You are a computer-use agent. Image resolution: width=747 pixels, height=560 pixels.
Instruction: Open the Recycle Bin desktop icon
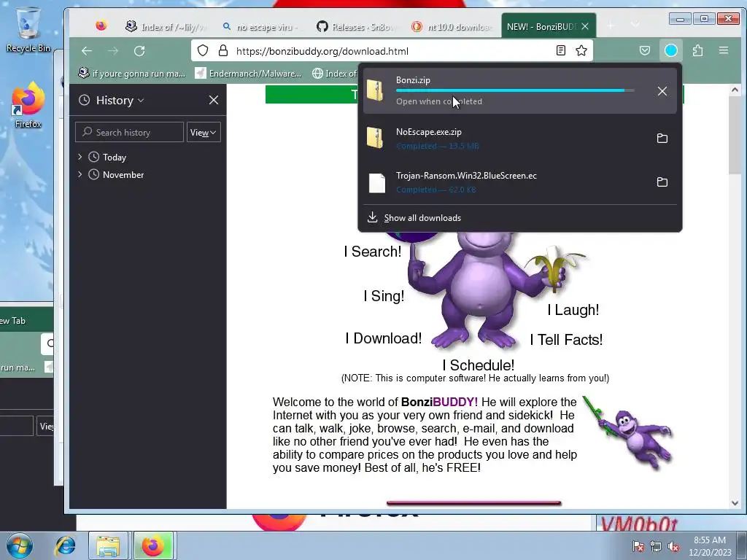tap(28, 29)
